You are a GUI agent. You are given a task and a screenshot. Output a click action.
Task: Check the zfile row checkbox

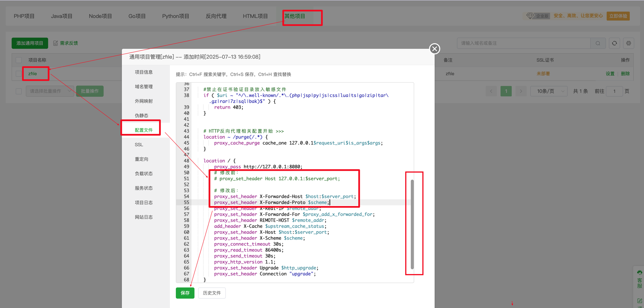pyautogui.click(x=18, y=74)
